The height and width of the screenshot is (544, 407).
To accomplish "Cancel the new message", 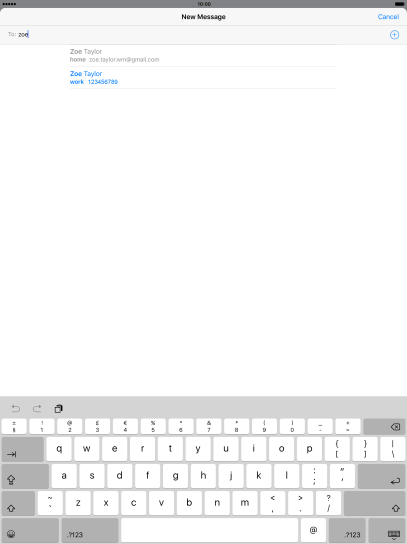I will (388, 17).
